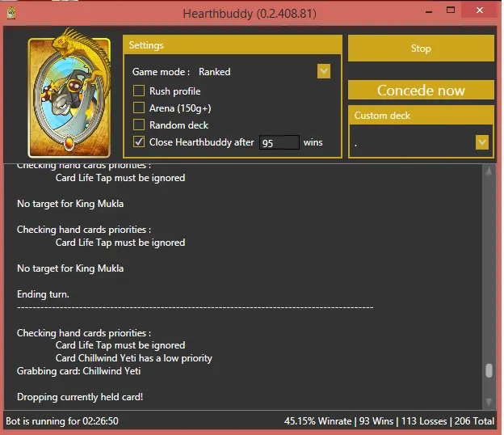Click '113 Losses' status entry
Viewport: 504px width, 435px height.
coord(424,420)
